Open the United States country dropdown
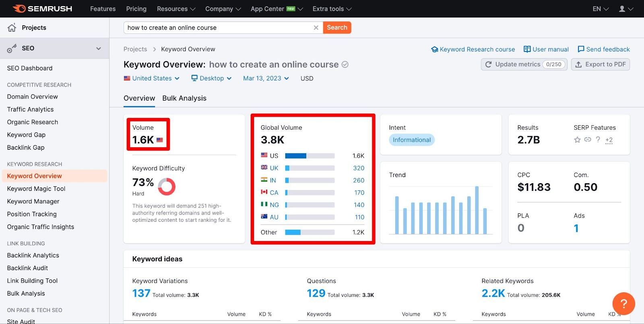The height and width of the screenshot is (324, 644). (x=151, y=78)
